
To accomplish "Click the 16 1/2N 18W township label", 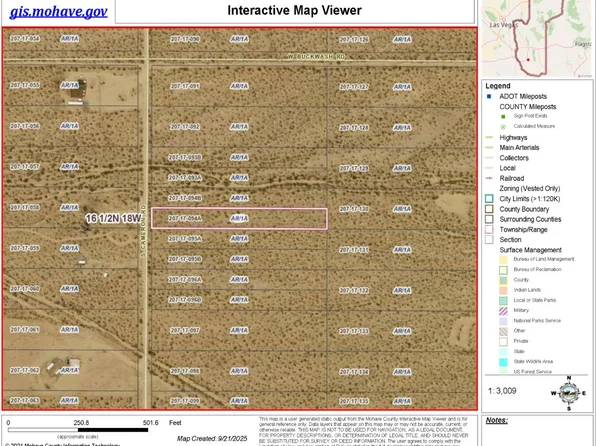I will [x=113, y=218].
